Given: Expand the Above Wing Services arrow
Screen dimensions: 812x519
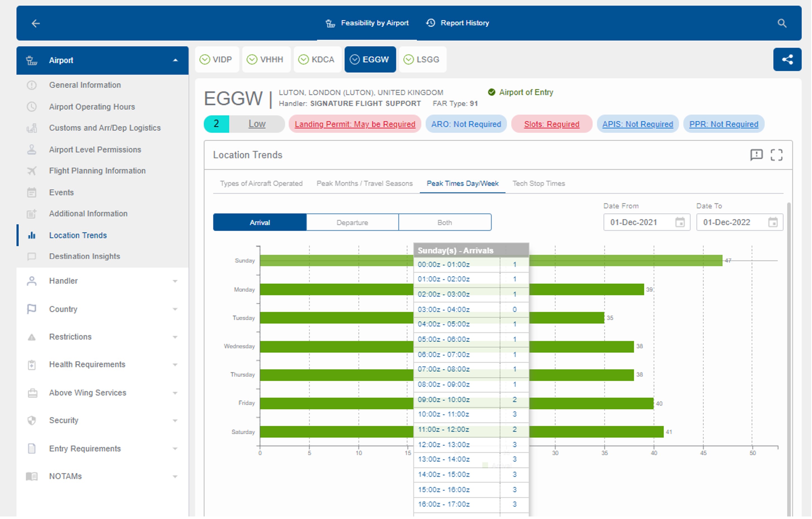Looking at the screenshot, I should click(175, 394).
